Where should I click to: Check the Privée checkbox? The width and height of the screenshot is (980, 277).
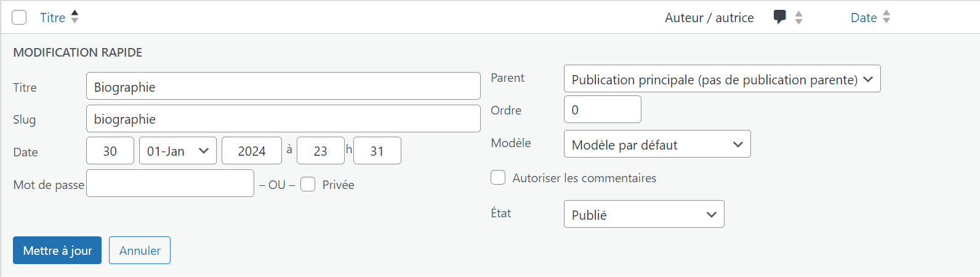tap(308, 185)
